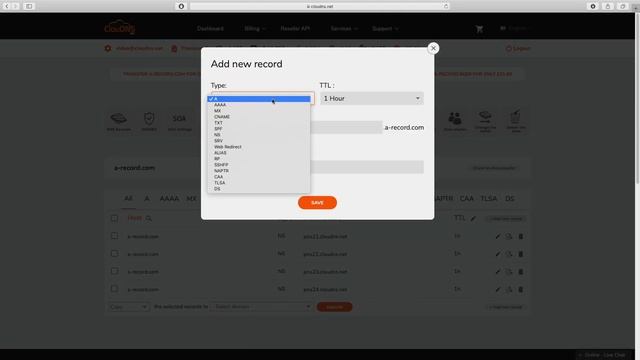Viewport: 640px width, 360px height.
Task: Choose the AAAA record type option
Action: (x=259, y=105)
